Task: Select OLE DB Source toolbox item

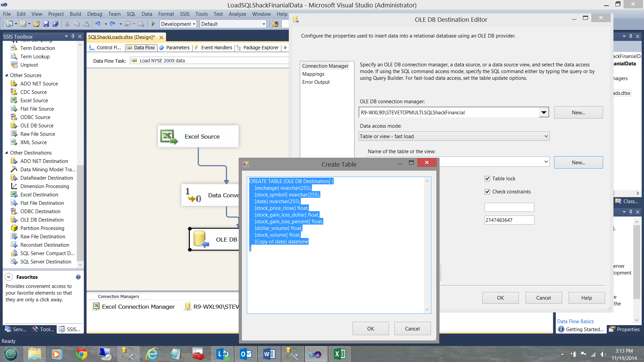Action: 37,125
